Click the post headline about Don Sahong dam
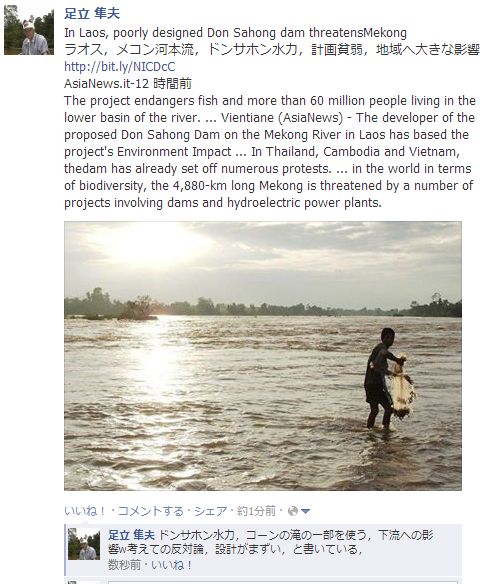The image size is (487, 584). click(235, 33)
